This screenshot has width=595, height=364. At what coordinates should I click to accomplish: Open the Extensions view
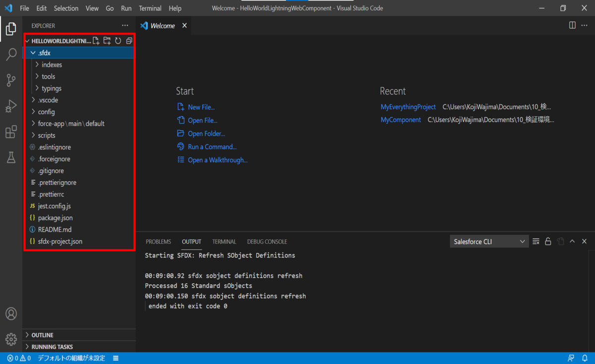11,132
